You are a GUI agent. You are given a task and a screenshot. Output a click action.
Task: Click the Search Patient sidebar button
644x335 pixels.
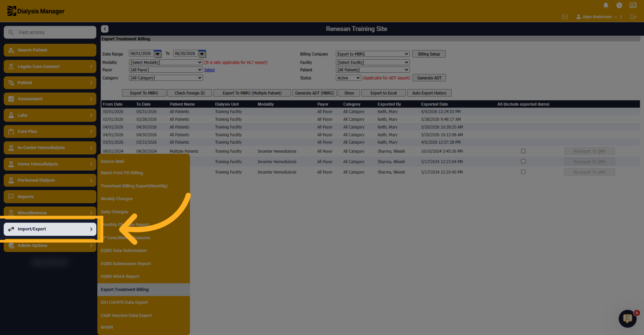click(x=50, y=50)
